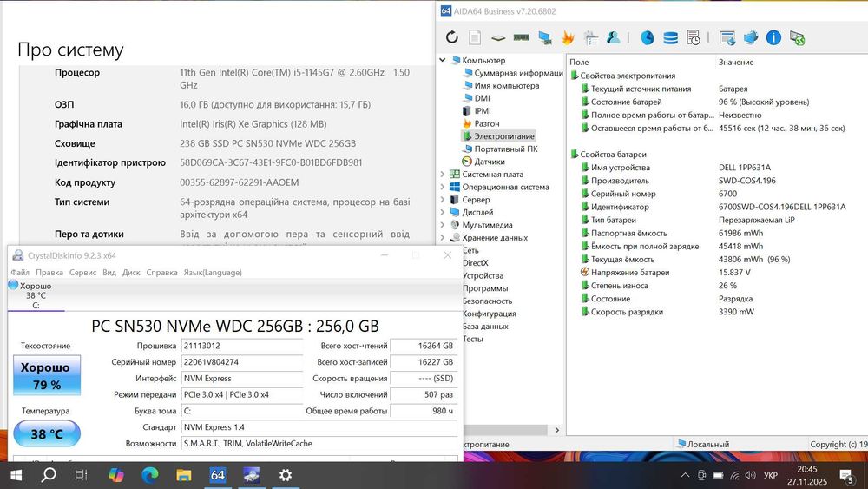Viewport: 868px width, 489px height.
Task: Click the firmware field 21113012
Action: 242,346
